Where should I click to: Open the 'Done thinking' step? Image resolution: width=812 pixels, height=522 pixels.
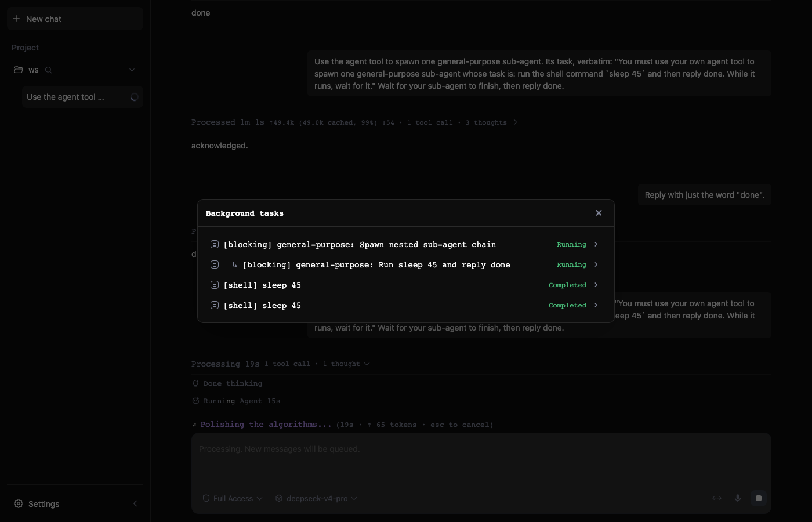(x=227, y=383)
